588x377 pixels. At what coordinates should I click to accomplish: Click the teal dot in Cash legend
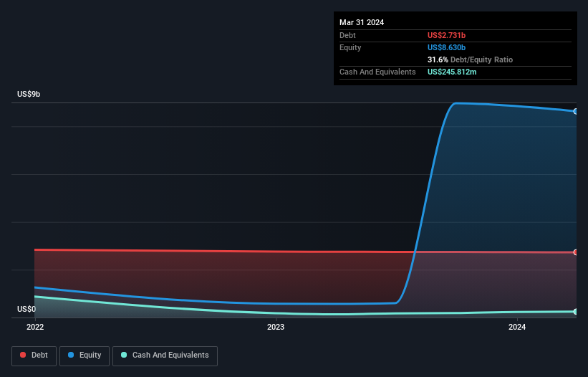tap(124, 355)
